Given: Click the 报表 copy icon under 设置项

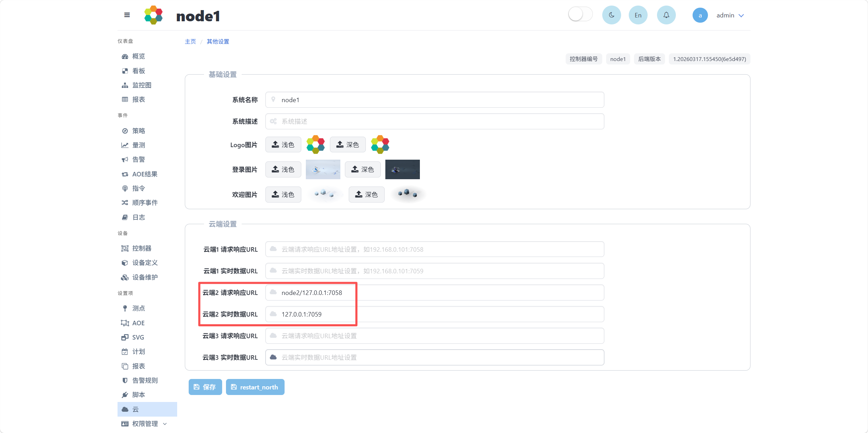Looking at the screenshot, I should tap(125, 366).
